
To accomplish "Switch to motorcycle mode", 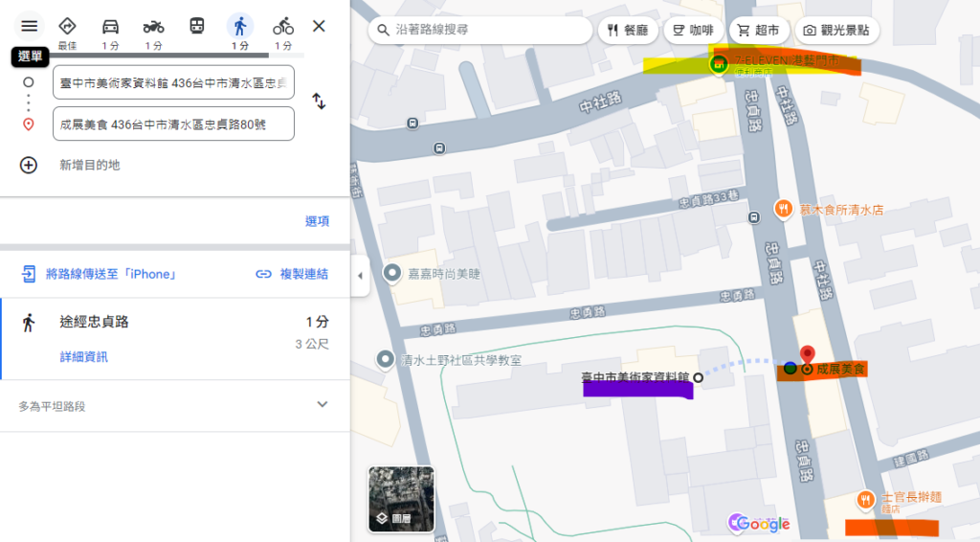I will 153,26.
